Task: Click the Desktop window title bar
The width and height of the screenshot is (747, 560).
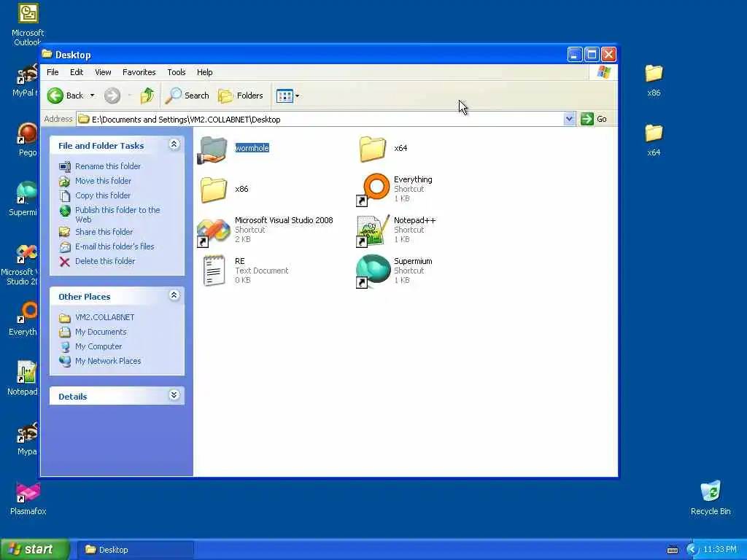Action: (x=305, y=55)
